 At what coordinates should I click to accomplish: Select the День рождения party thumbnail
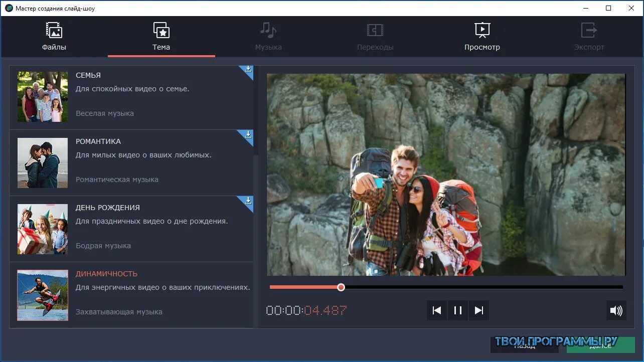pyautogui.click(x=43, y=229)
